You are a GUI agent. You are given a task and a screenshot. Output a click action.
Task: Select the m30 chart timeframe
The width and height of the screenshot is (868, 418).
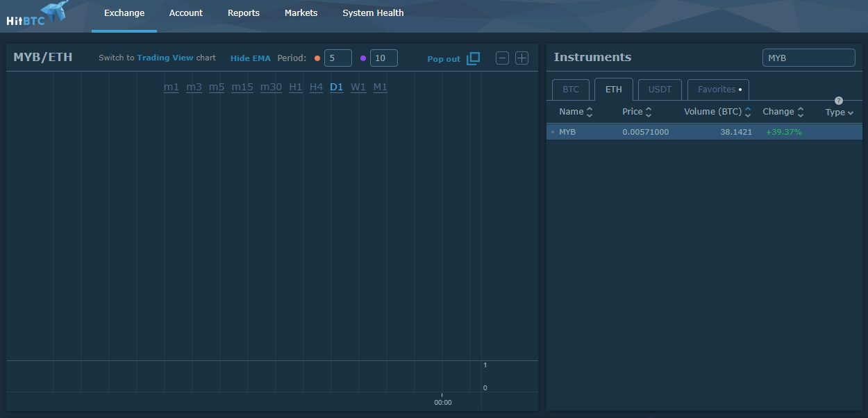(271, 87)
